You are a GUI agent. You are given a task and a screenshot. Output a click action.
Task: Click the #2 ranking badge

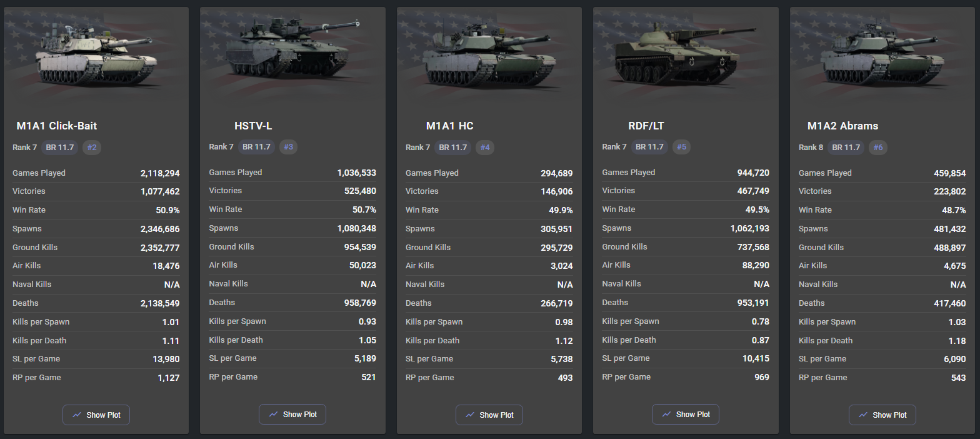(92, 148)
